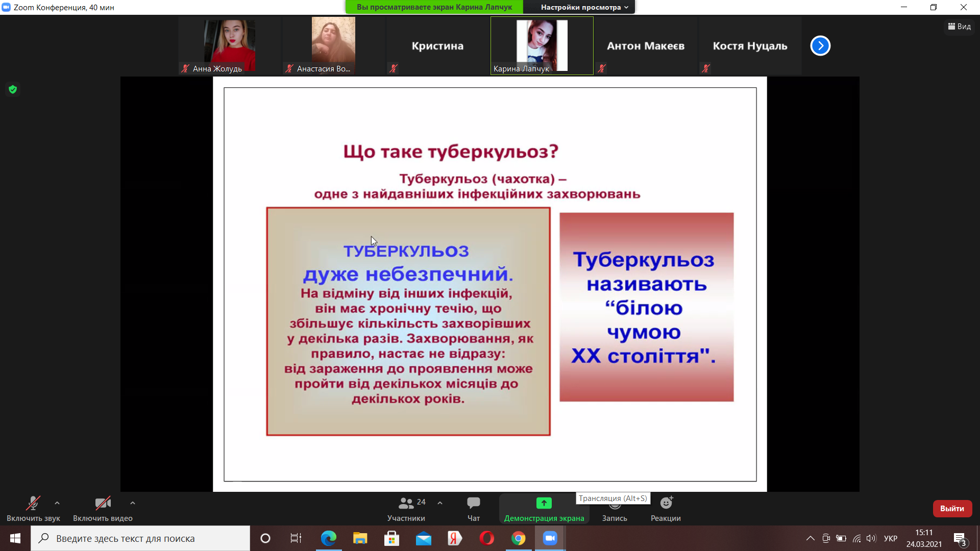Show next participants with blue arrow
Viewport: 980px width, 551px height.
click(x=820, y=46)
